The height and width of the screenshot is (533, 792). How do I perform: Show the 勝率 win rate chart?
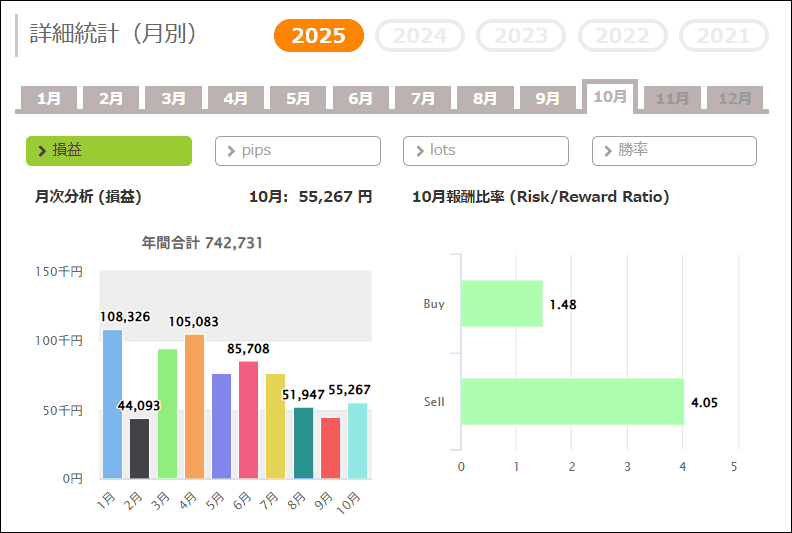[x=674, y=151]
